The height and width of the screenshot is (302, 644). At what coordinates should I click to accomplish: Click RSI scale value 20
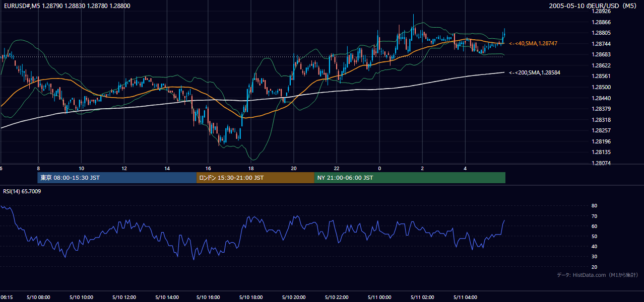594,267
